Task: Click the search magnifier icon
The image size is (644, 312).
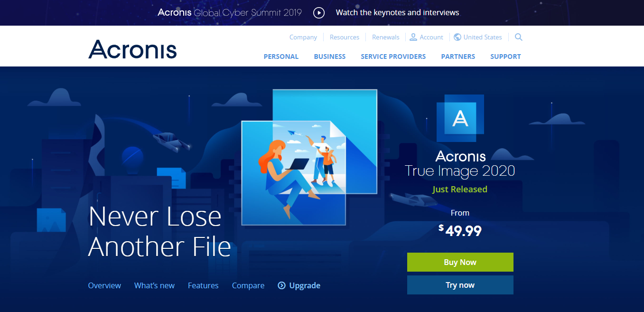Action: (x=518, y=37)
